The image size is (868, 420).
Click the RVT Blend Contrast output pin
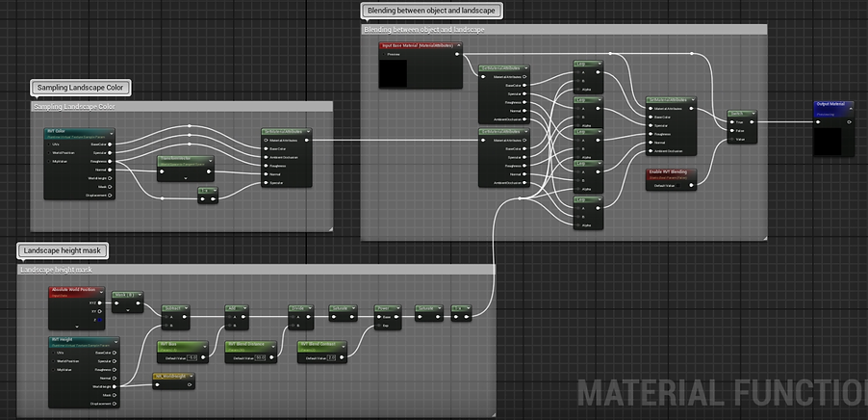pyautogui.click(x=343, y=358)
